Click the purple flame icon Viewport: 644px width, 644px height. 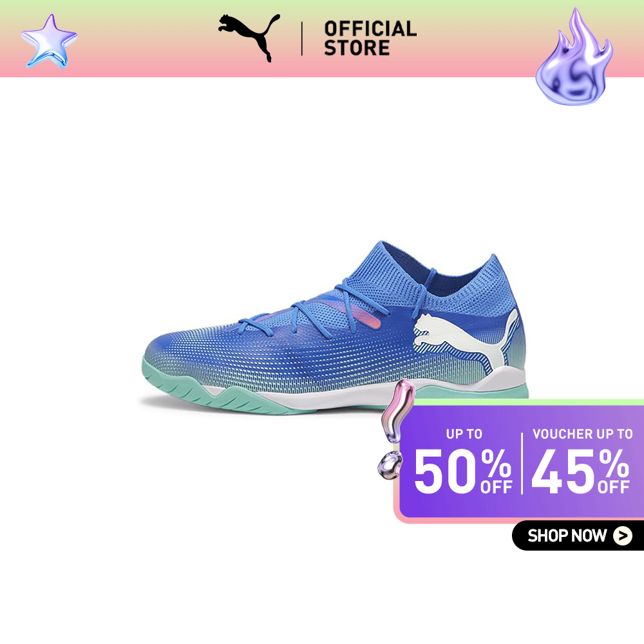[574, 57]
